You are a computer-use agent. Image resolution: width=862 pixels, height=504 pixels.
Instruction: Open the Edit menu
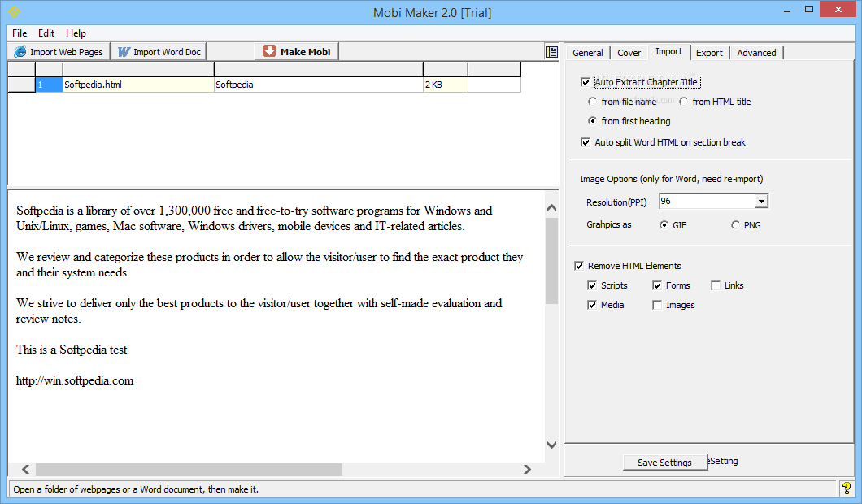46,33
